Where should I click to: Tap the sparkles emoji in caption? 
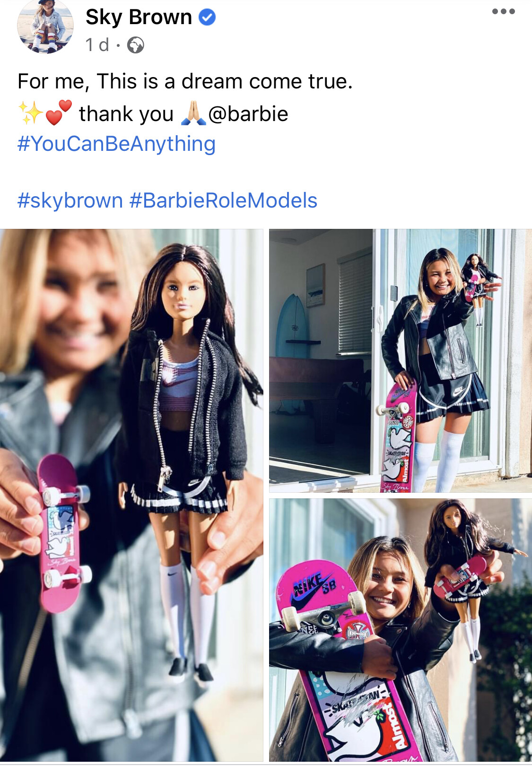point(31,113)
